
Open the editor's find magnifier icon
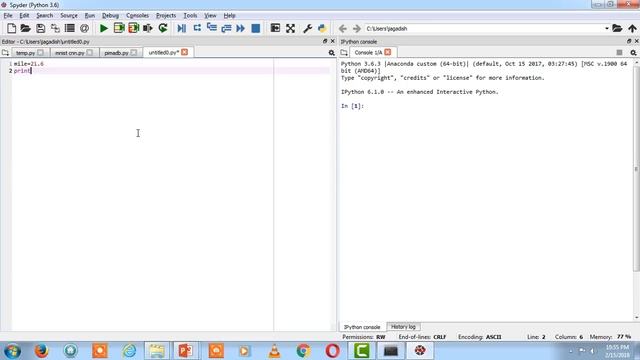point(331,53)
